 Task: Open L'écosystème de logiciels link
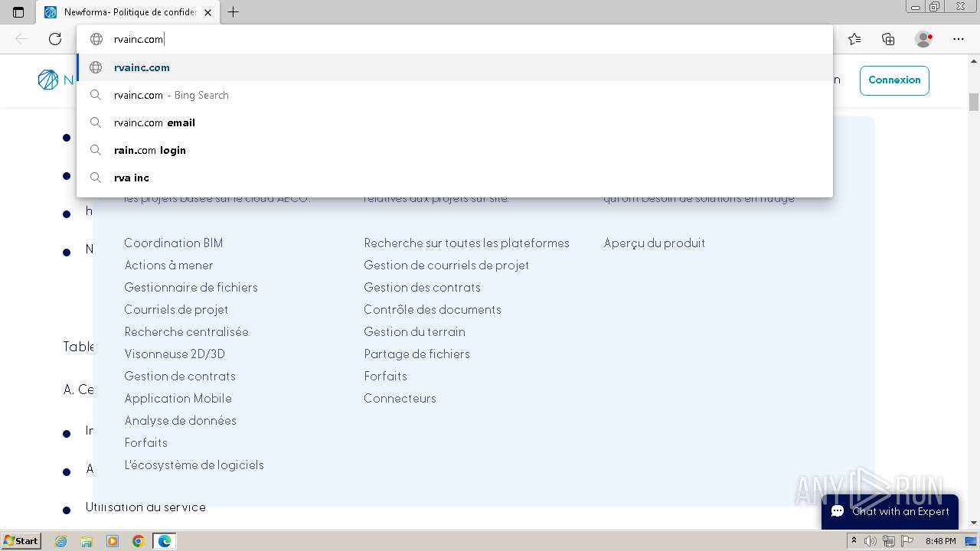tap(194, 465)
